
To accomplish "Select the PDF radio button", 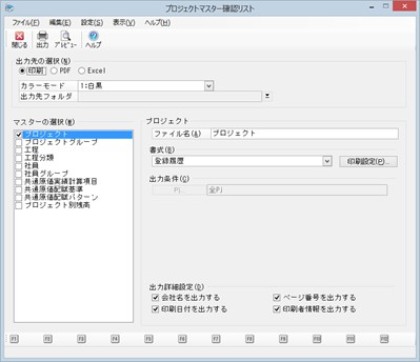I will pyautogui.click(x=54, y=71).
